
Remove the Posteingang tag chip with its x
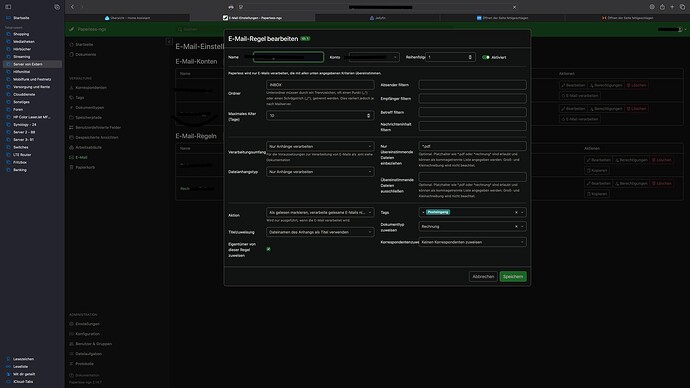tap(423, 212)
